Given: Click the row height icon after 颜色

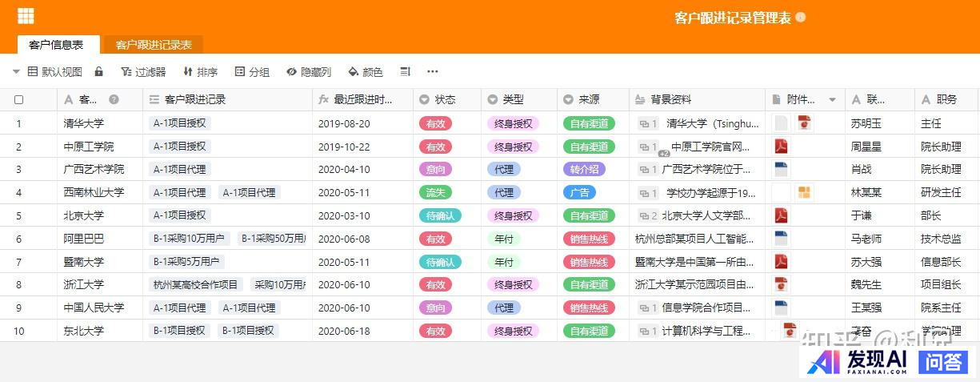Looking at the screenshot, I should click(x=405, y=71).
